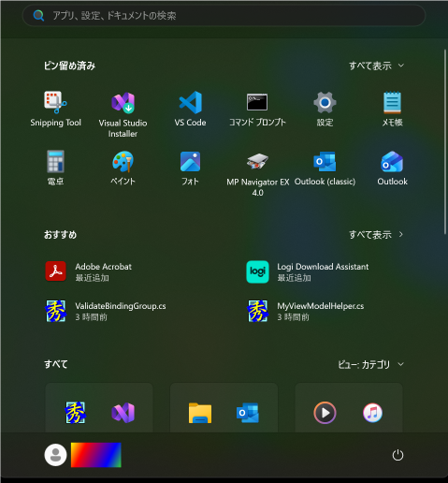Open user account avatar
Image resolution: width=448 pixels, height=483 pixels.
click(x=55, y=455)
